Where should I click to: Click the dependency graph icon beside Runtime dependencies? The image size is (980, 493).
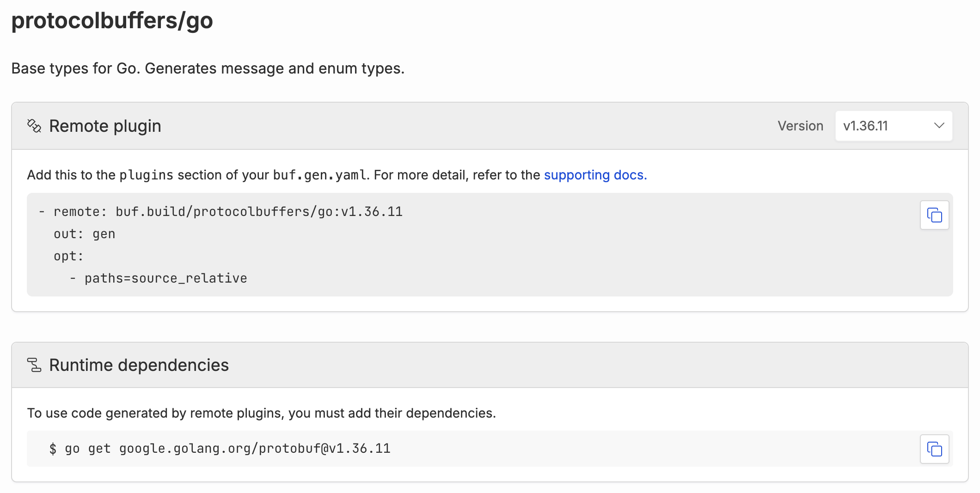[34, 364]
